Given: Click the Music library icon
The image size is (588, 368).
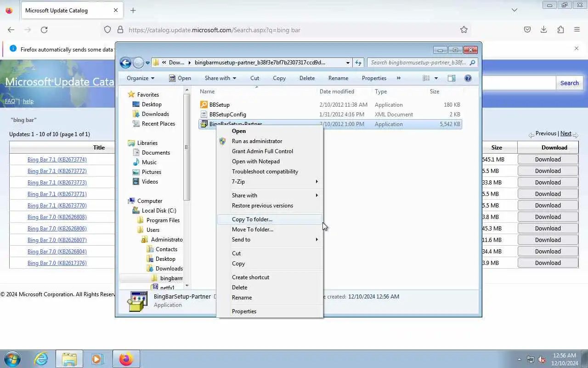Looking at the screenshot, I should (136, 162).
